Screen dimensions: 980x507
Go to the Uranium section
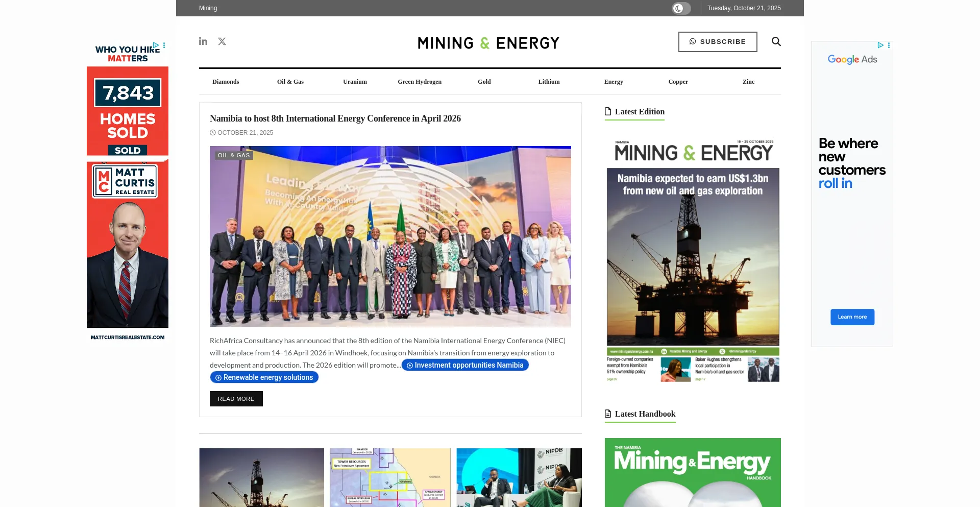pos(355,82)
